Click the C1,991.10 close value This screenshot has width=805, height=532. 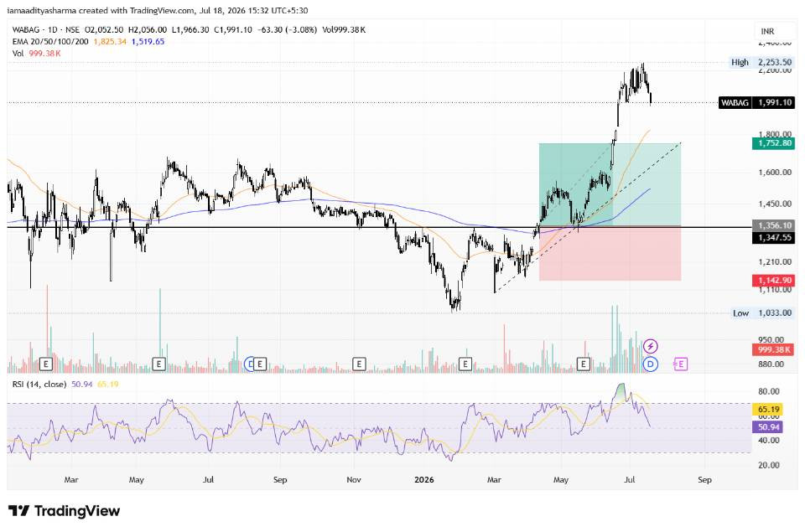tap(233, 30)
